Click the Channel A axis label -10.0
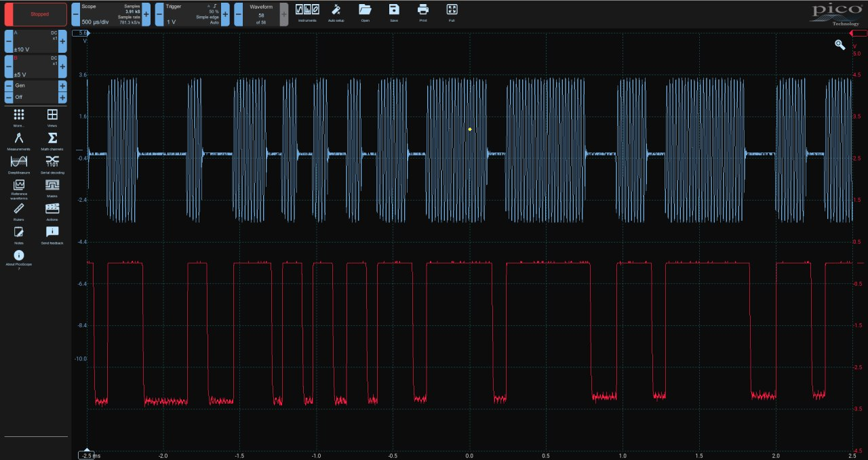This screenshot has width=868, height=460. (x=81, y=358)
